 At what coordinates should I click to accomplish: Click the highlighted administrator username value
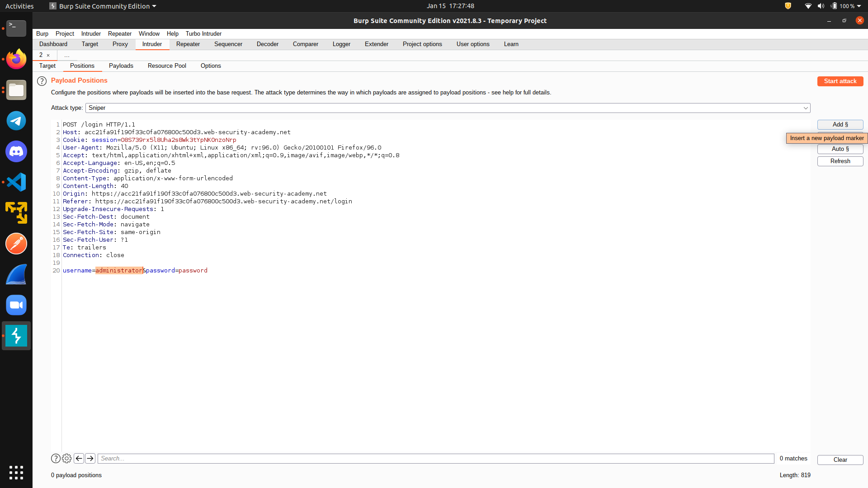coord(119,271)
